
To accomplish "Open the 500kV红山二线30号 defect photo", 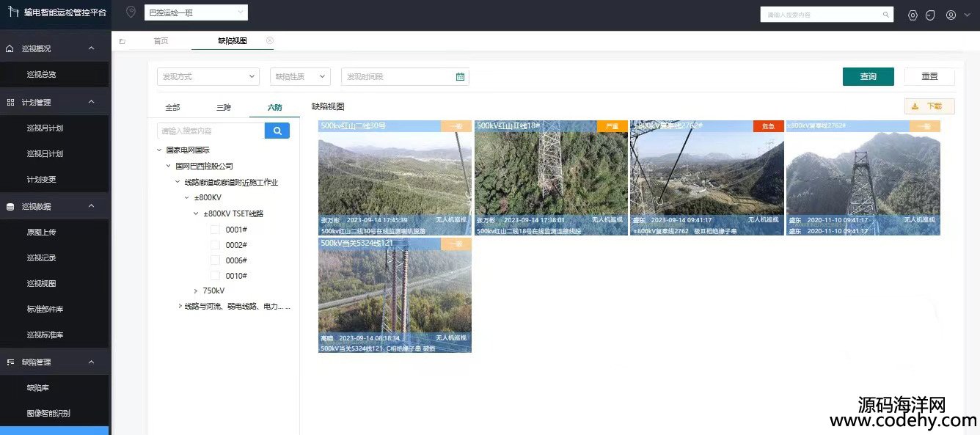I will click(395, 178).
